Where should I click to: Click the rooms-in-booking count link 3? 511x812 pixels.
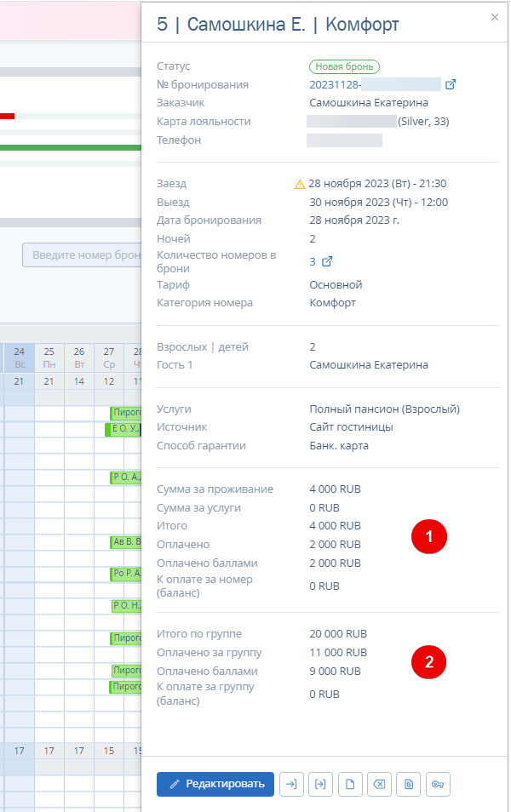(x=313, y=261)
